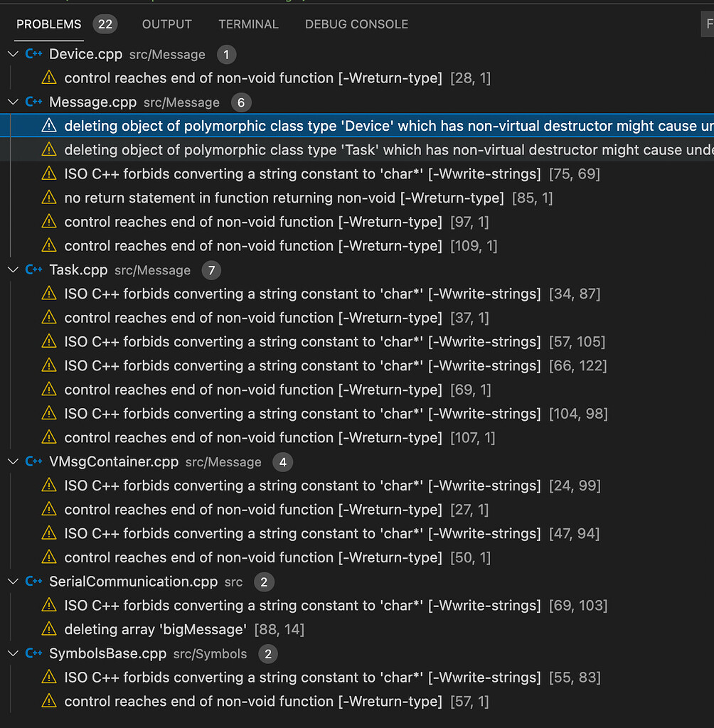Viewport: 714px width, 728px height.
Task: Click the C++ file icon beside Device.cpp
Action: tap(33, 54)
